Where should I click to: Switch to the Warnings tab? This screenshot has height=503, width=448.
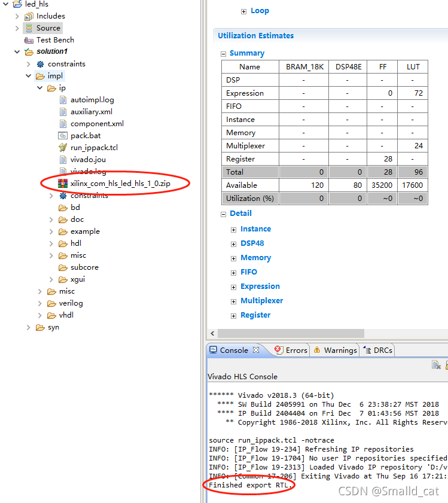click(340, 350)
